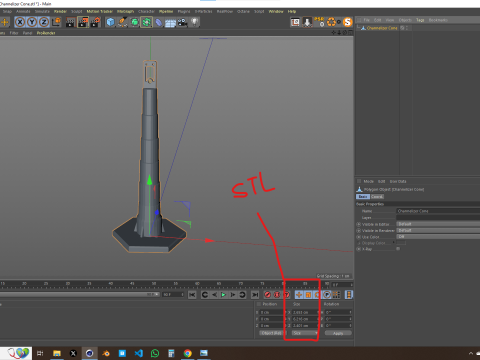Screen dimensions: 480x360
Task: Click the film strip icon right of playback
Action: tap(349, 295)
